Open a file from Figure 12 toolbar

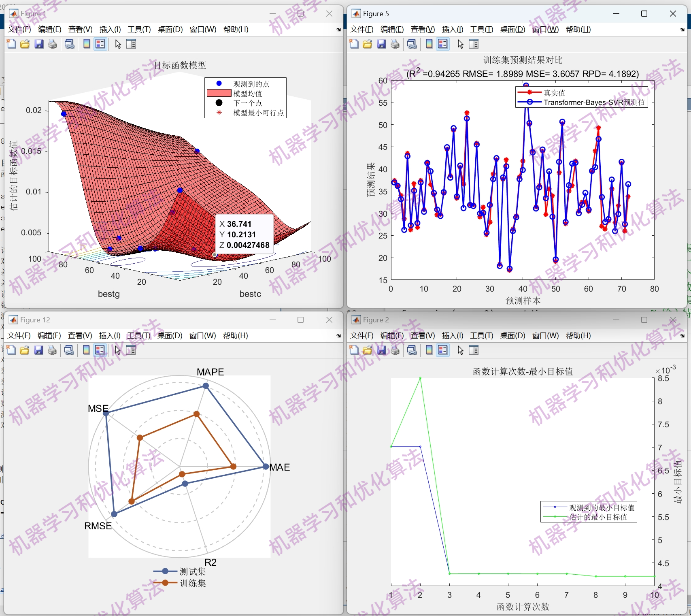coord(24,350)
